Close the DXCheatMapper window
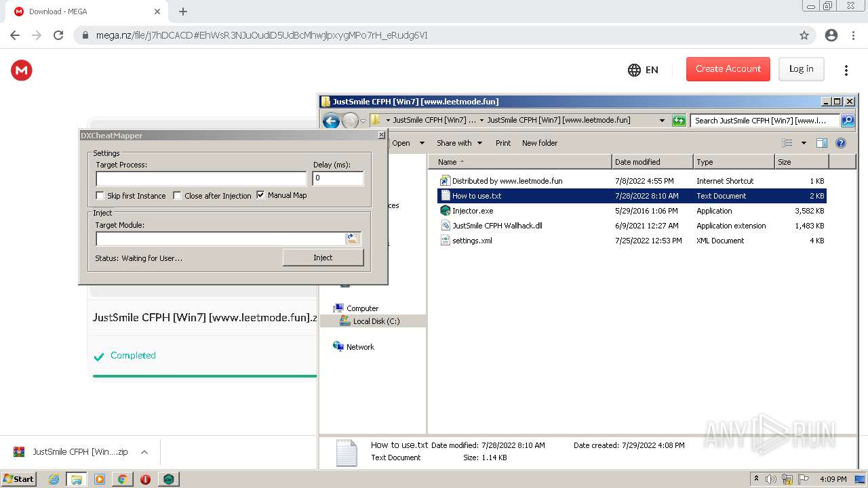The width and height of the screenshot is (868, 488). (381, 135)
